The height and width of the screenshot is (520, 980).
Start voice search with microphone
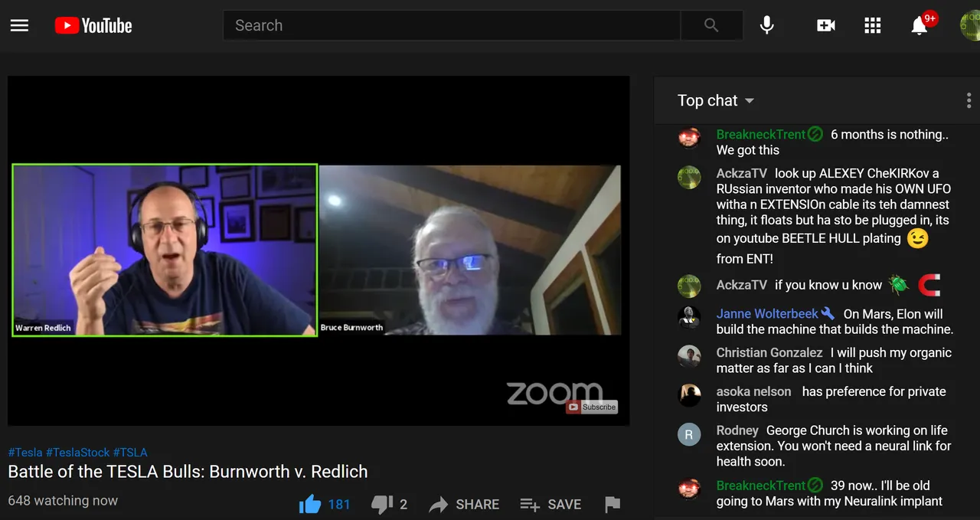click(x=766, y=25)
